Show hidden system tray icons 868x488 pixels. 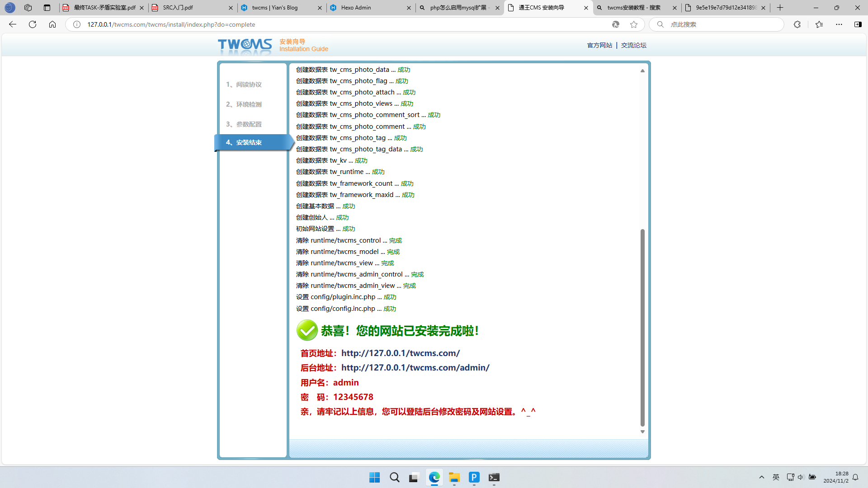[762, 477]
